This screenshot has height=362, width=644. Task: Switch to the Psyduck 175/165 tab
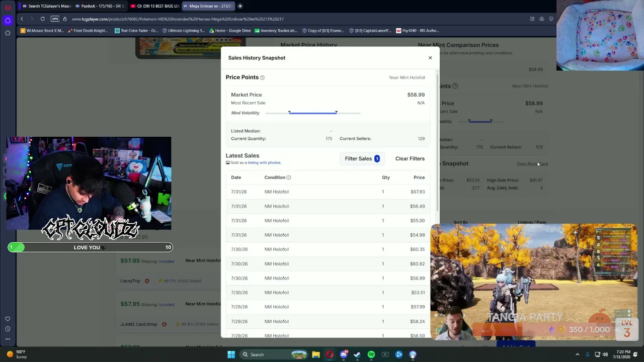tap(101, 6)
